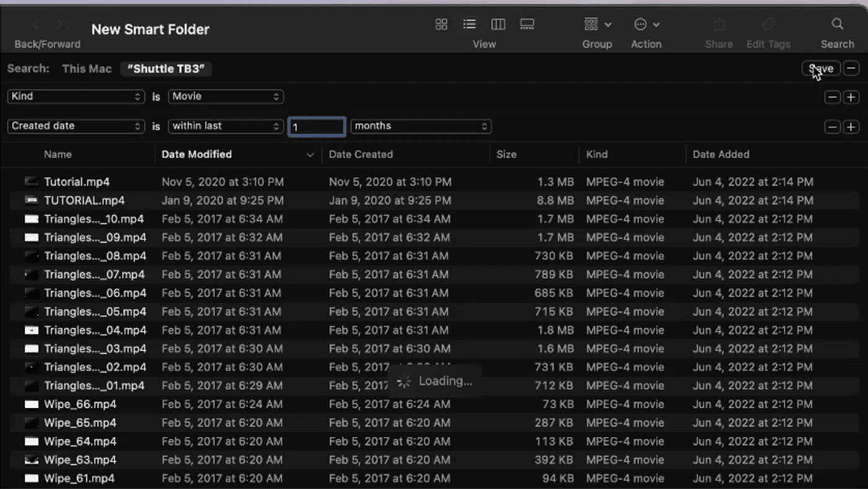Sort by Date Modified column
The width and height of the screenshot is (868, 489).
(x=197, y=155)
